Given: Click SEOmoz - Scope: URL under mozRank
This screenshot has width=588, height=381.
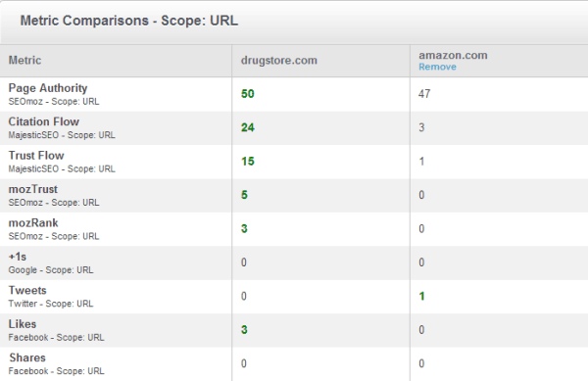Looking at the screenshot, I should (54, 236).
